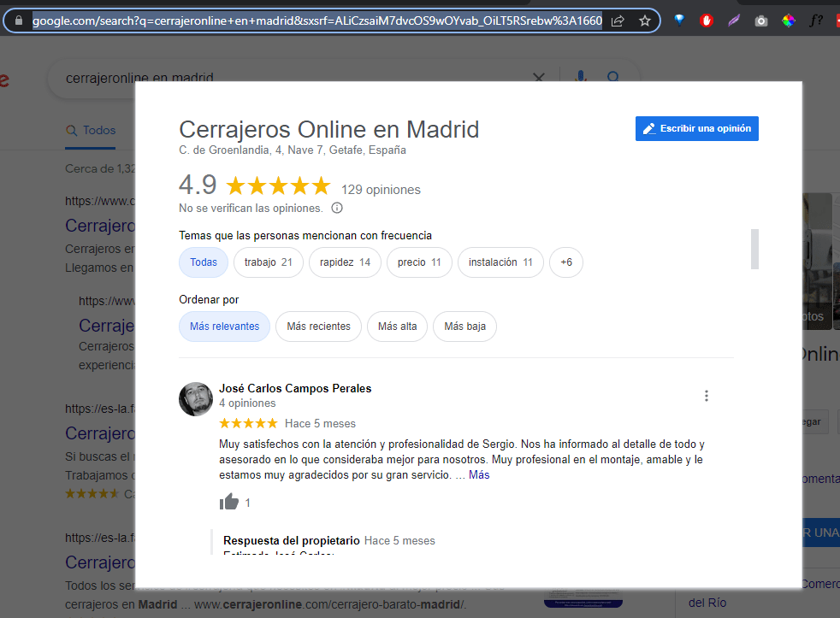Screen dimensions: 840x618
Task: Click the reviews dialog scrollbar
Action: coord(754,249)
